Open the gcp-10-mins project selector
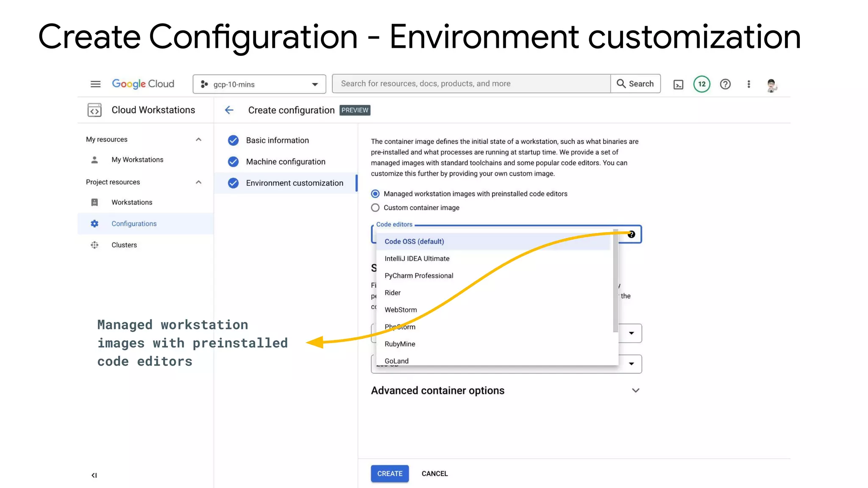 click(x=259, y=84)
